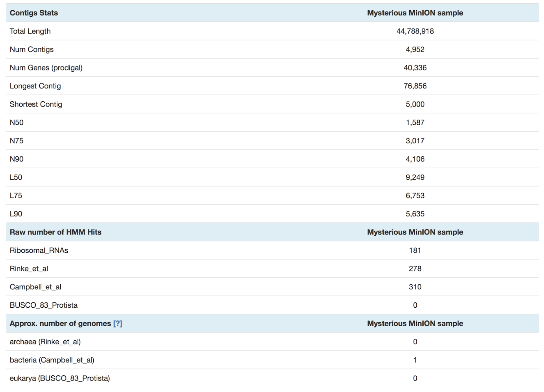Select the Ribosomal_RNAs value 181
Image resolution: width=544 pixels, height=392 pixels.
point(415,250)
